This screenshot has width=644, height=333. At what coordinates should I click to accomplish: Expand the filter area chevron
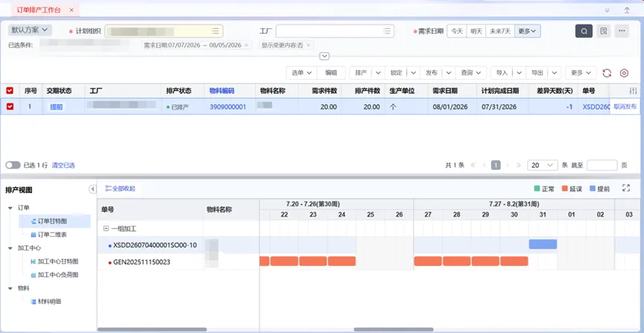click(324, 56)
